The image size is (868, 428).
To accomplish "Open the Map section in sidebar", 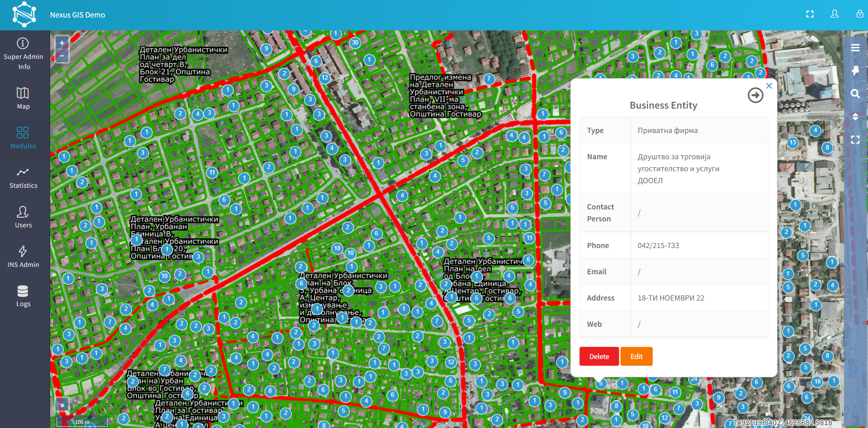I will click(x=23, y=98).
